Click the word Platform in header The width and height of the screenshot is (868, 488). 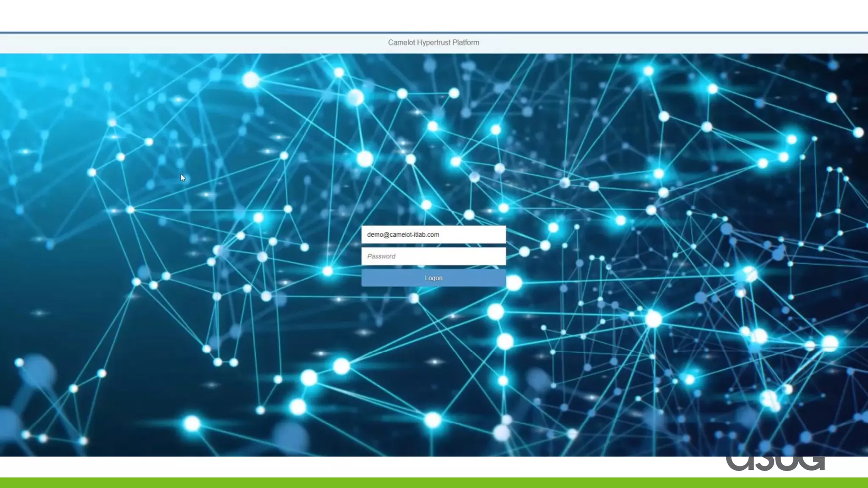[465, 42]
